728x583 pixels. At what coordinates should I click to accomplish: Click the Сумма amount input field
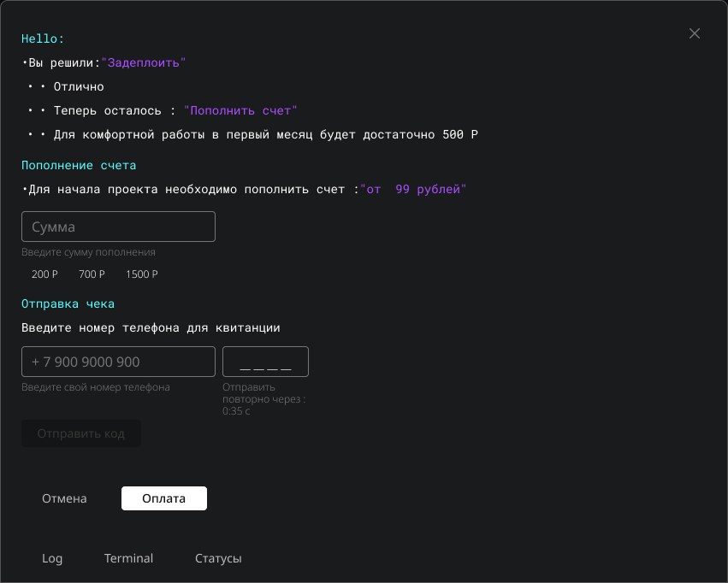tap(118, 227)
